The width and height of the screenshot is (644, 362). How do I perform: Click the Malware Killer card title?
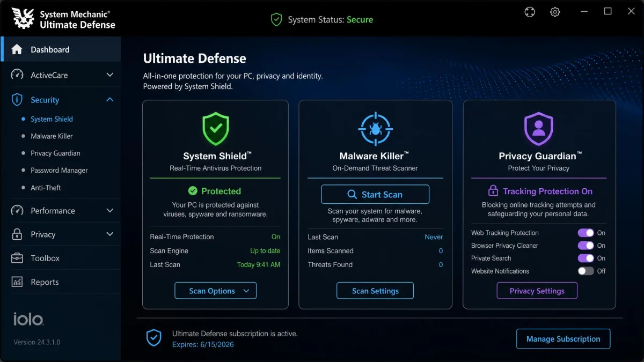click(x=374, y=156)
